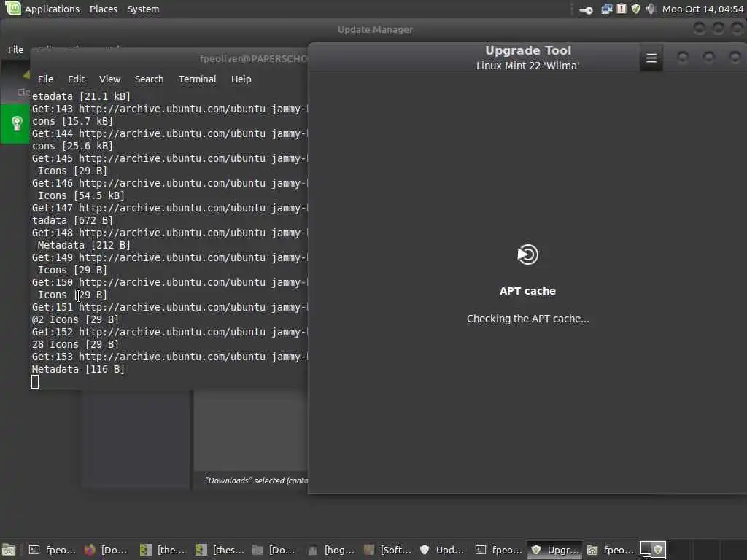Open the update manager shield tray icon
This screenshot has width=747, height=560.
tap(636, 9)
